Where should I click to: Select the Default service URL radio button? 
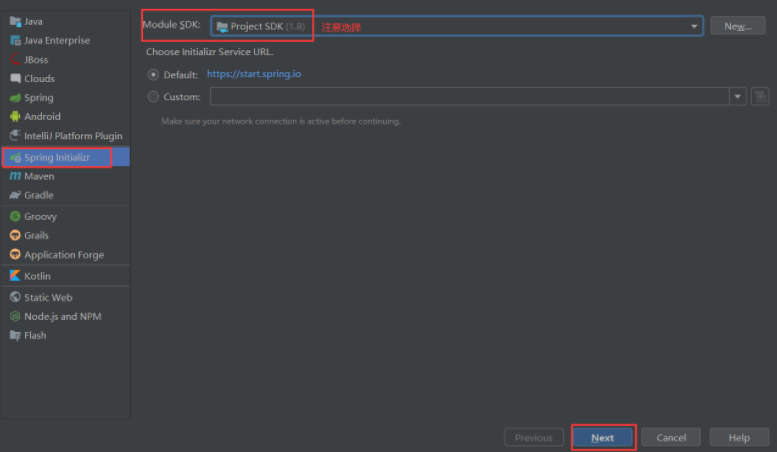click(x=153, y=75)
